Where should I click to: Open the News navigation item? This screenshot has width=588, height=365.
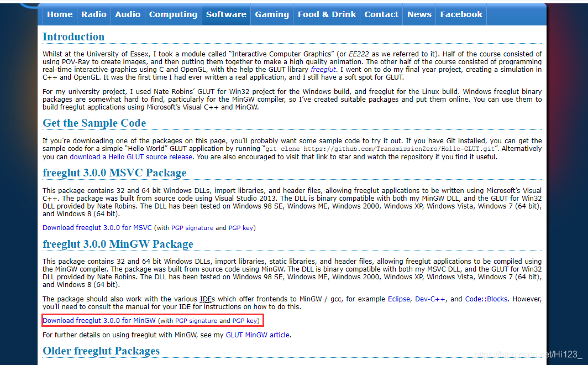point(419,14)
